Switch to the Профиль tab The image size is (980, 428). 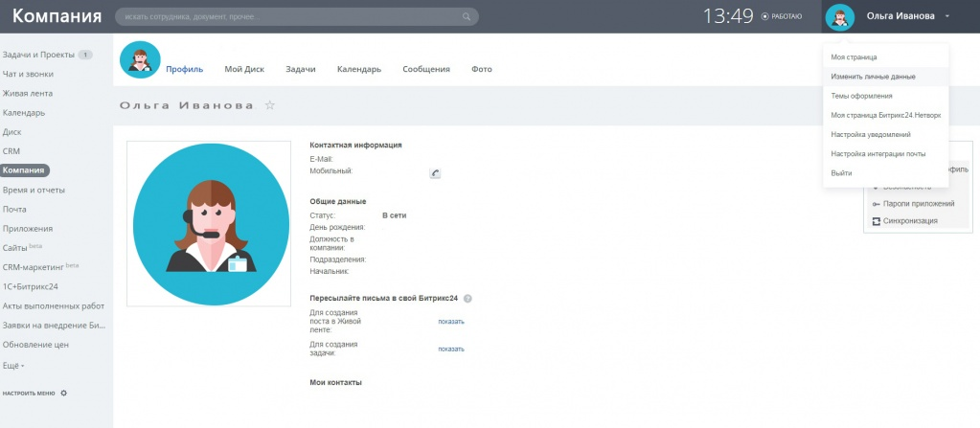[x=184, y=69]
